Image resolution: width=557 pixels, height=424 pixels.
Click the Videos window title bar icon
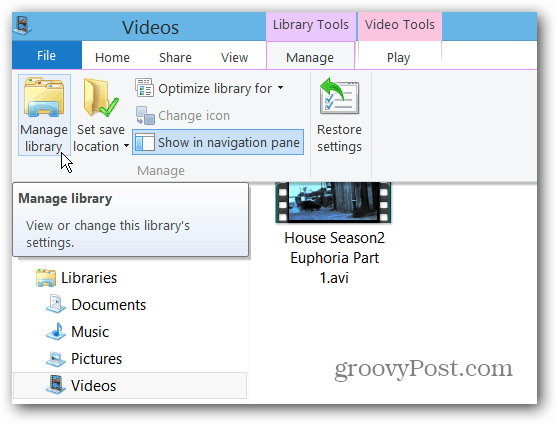click(23, 26)
